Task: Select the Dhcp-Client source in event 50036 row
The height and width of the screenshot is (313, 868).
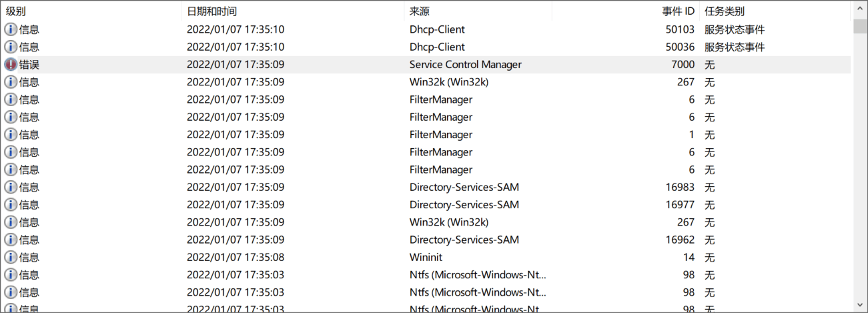Action: coord(437,47)
